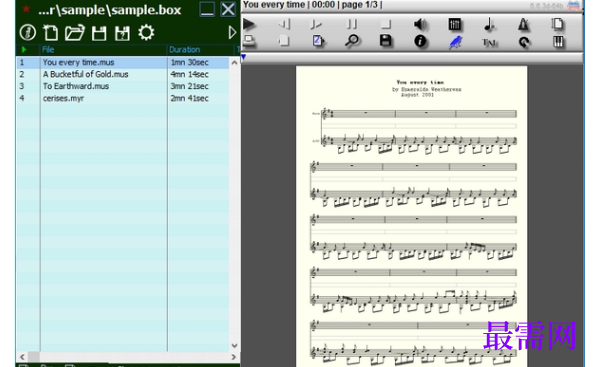Minimize the jukebox sample.box panel
Image resolution: width=595 pixels, height=367 pixels.
point(207,9)
